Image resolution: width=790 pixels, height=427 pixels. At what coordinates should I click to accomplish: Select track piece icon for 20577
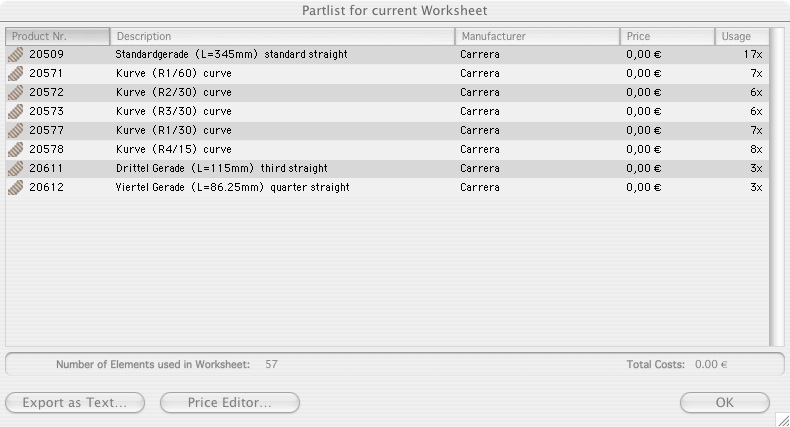pos(15,131)
